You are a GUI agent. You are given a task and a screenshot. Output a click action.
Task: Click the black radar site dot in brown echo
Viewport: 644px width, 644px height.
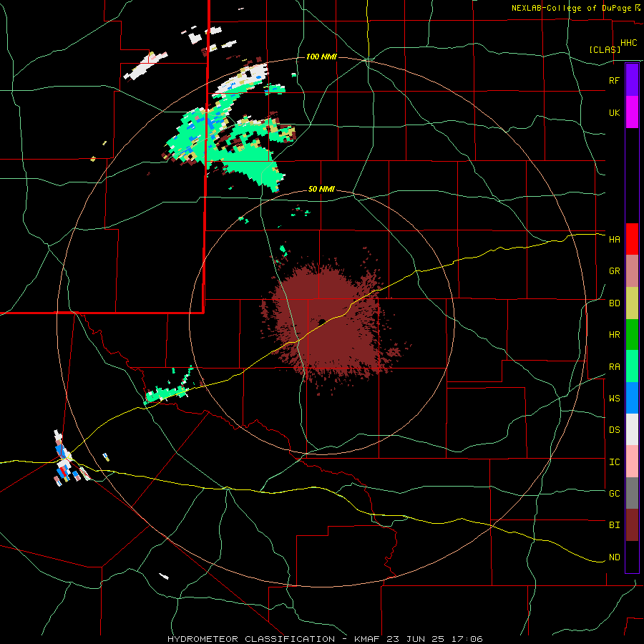(x=323, y=321)
